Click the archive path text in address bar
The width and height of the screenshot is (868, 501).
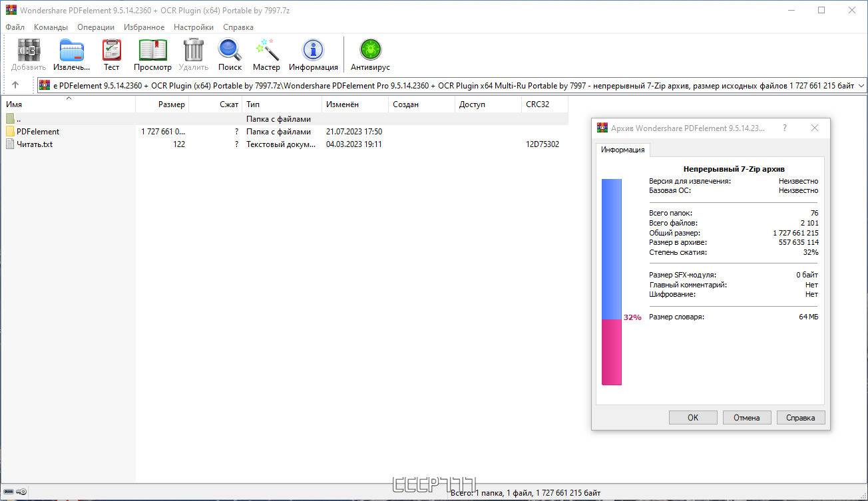point(453,85)
